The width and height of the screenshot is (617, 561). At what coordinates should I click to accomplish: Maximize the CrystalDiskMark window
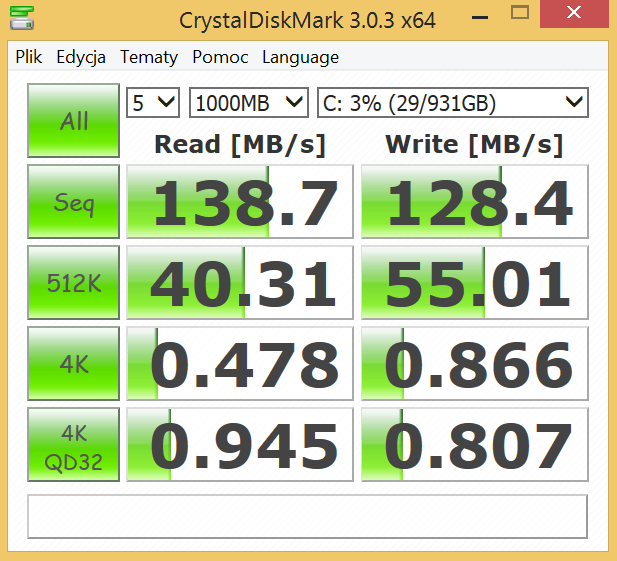tap(520, 13)
